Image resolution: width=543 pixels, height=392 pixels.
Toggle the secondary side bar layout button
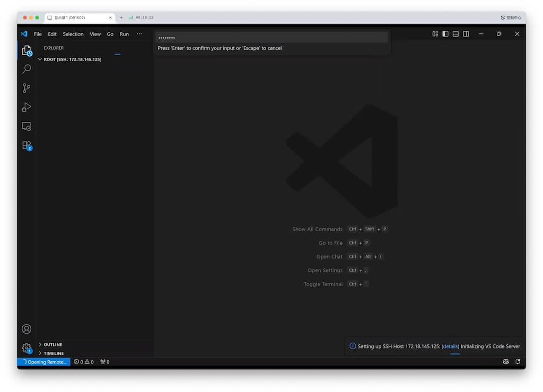466,34
